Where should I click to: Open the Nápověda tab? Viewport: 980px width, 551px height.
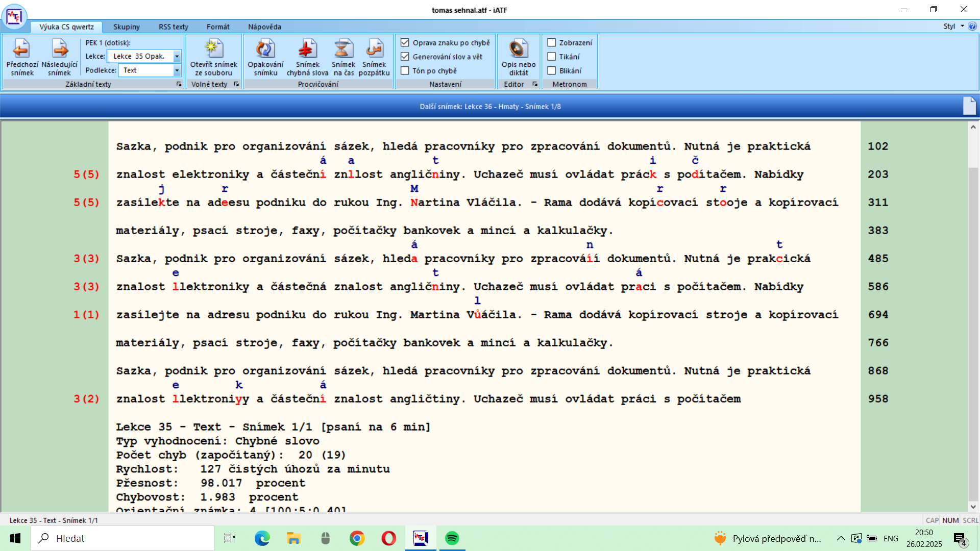(264, 27)
